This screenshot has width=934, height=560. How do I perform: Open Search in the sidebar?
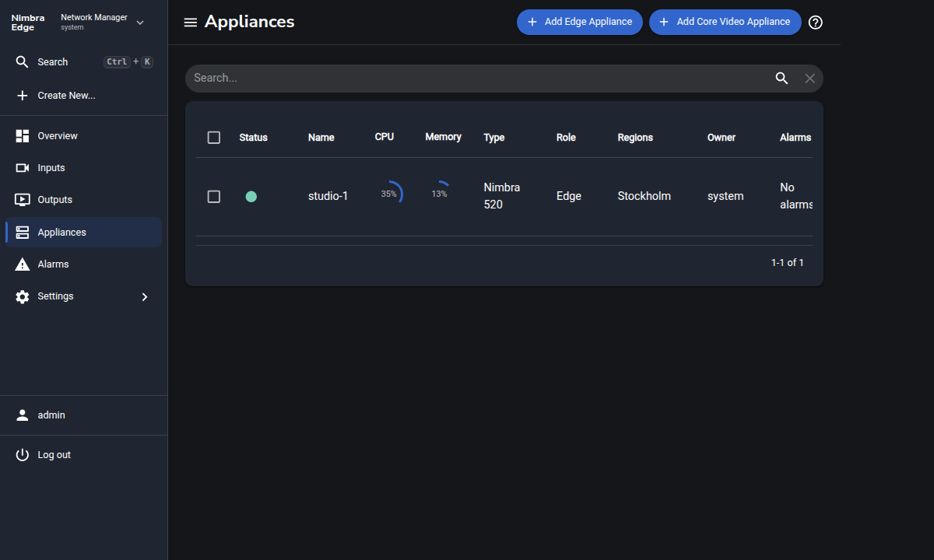pos(84,62)
